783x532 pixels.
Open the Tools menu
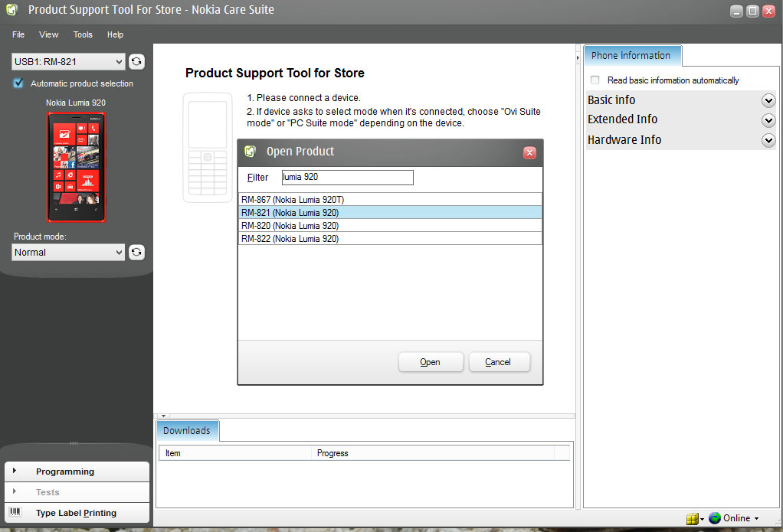[x=83, y=34]
